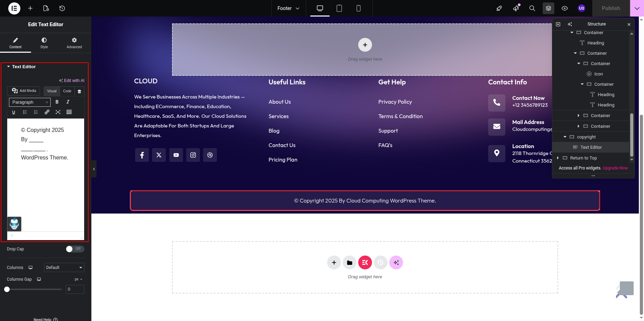Image resolution: width=644 pixels, height=321 pixels.
Task: Insert a bulleted list
Action: (25, 112)
